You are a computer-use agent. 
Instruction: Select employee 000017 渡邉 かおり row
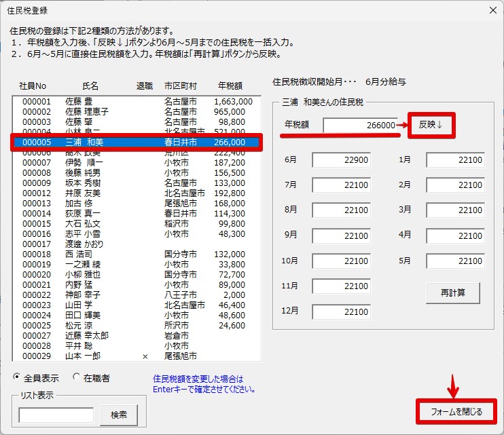137,244
